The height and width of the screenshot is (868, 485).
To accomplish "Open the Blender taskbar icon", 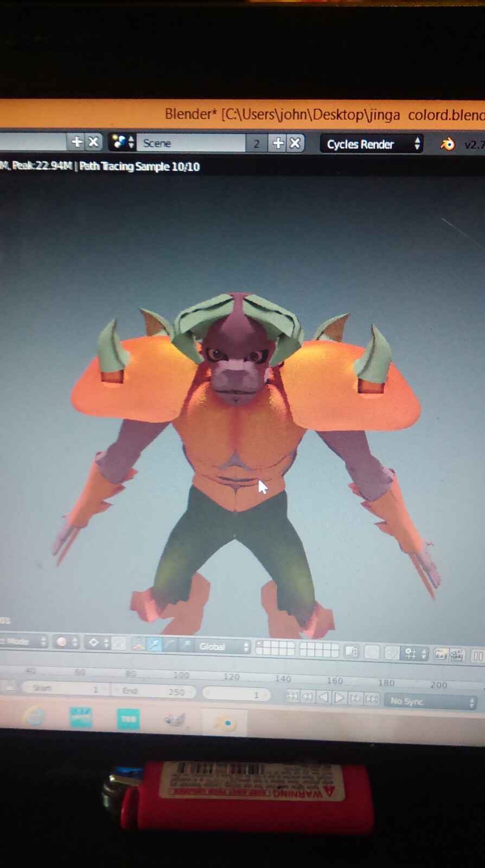I will point(225,723).
